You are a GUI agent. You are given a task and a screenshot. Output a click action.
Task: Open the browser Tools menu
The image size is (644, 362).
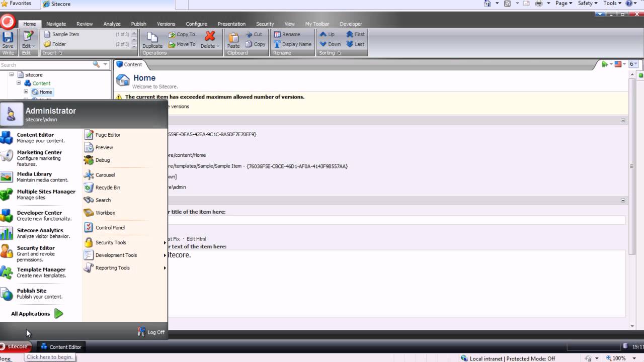pos(612,3)
